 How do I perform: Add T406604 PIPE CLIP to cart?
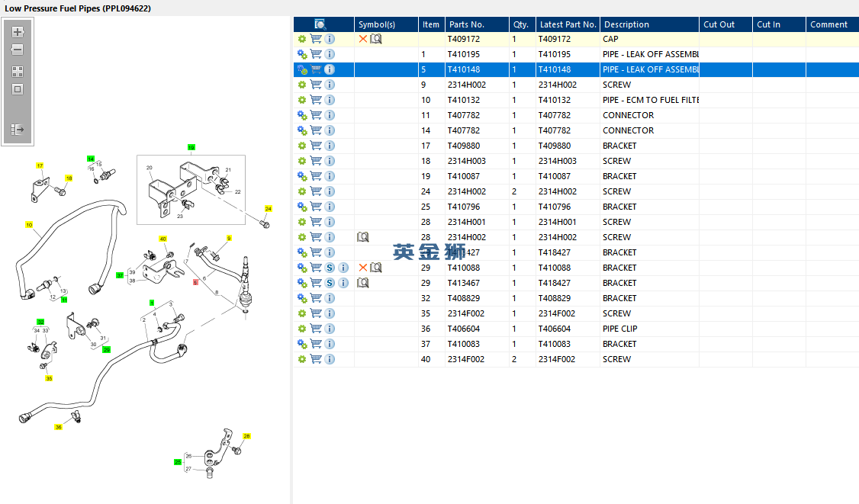[316, 329]
